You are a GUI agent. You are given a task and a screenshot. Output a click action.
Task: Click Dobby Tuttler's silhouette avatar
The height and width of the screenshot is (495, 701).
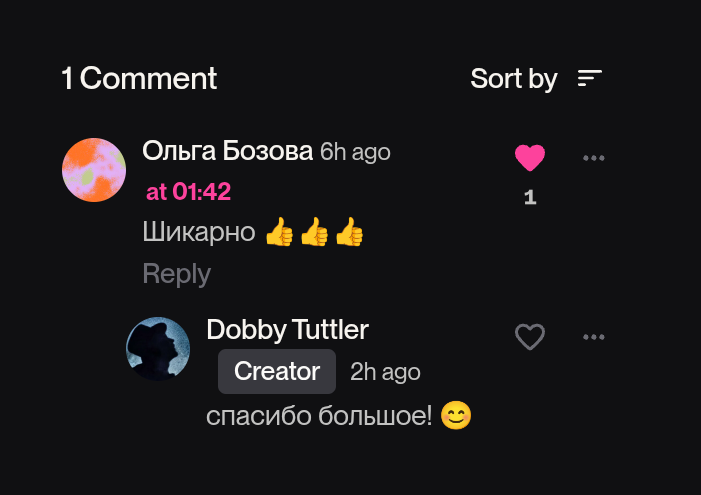tap(158, 349)
